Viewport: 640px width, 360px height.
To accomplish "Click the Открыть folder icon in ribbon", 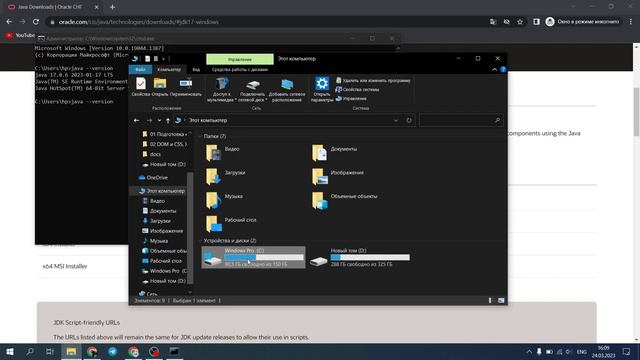I will [x=160, y=87].
